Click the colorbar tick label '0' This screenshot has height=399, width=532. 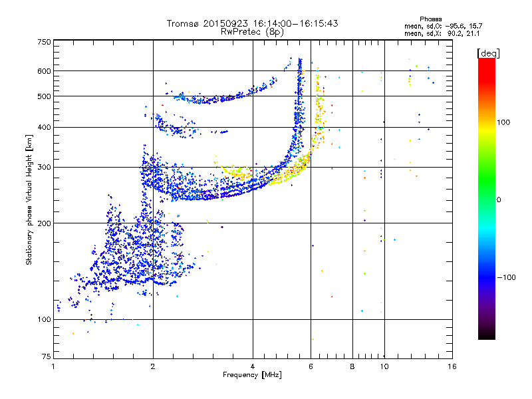coord(499,200)
